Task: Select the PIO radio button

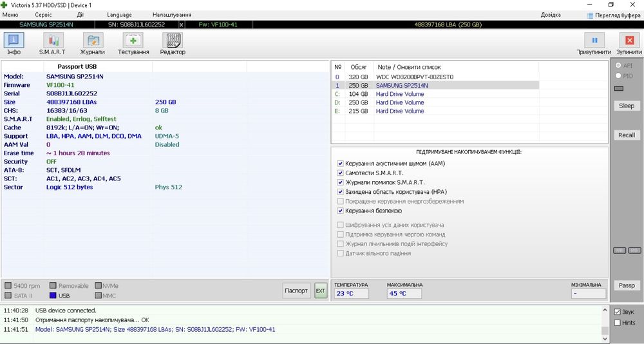Action: point(618,75)
